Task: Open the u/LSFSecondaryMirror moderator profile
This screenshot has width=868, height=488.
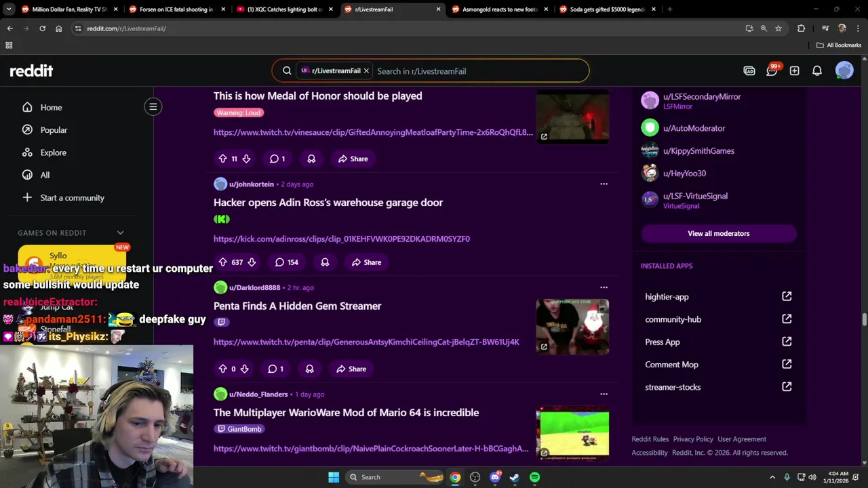Action: (702, 96)
